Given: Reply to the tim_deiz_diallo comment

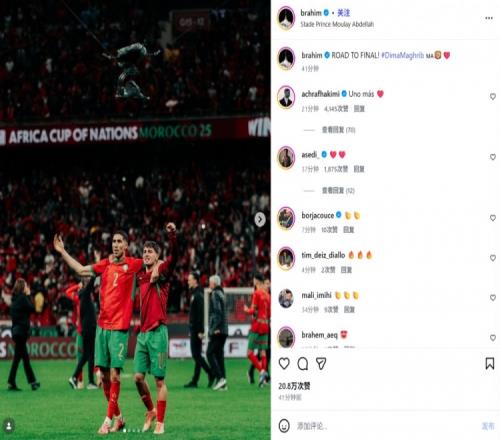Looking at the screenshot, I should 346,270.
